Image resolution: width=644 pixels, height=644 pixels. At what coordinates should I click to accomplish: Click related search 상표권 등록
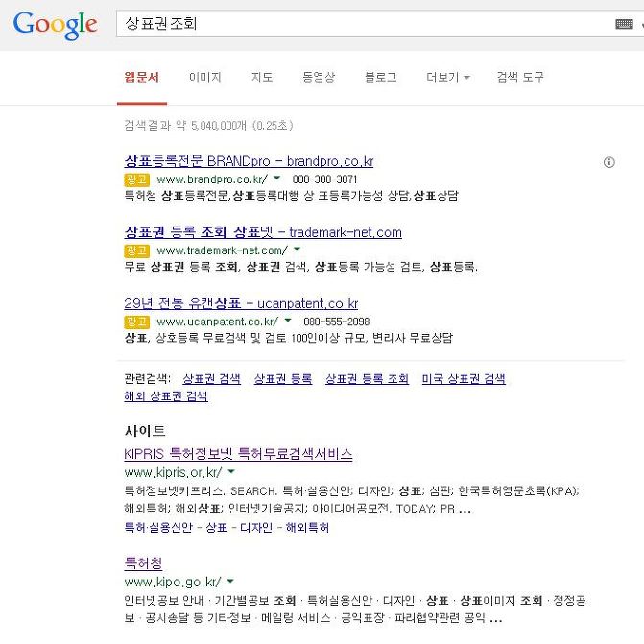[283, 378]
